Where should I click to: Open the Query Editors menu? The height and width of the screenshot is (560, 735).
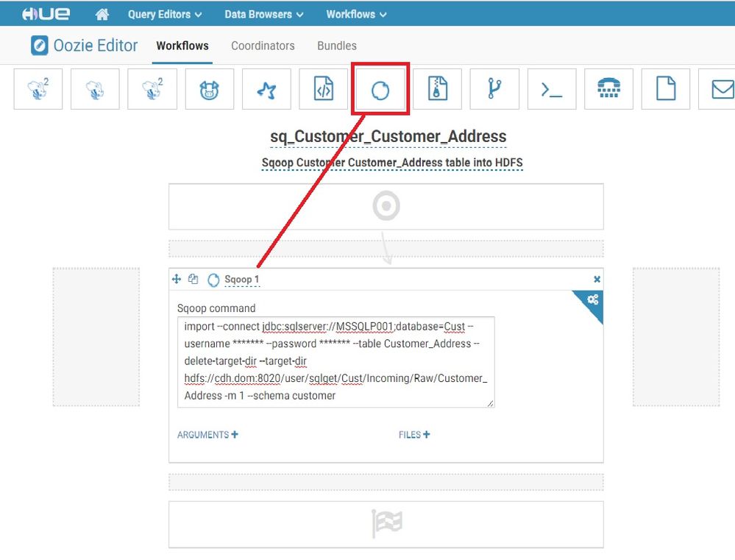165,15
